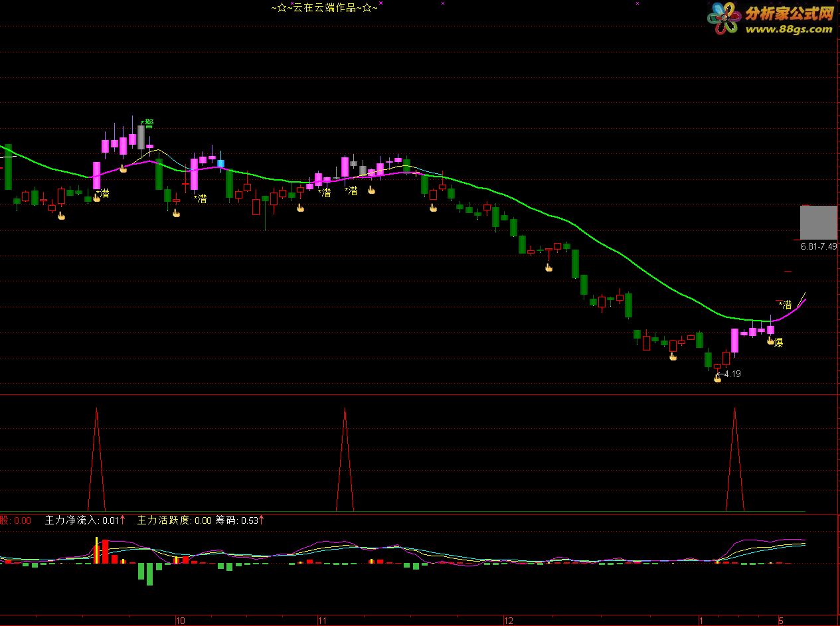The width and height of the screenshot is (840, 626).
Task: Click the 5 label on the time axis
Action: coord(782,621)
